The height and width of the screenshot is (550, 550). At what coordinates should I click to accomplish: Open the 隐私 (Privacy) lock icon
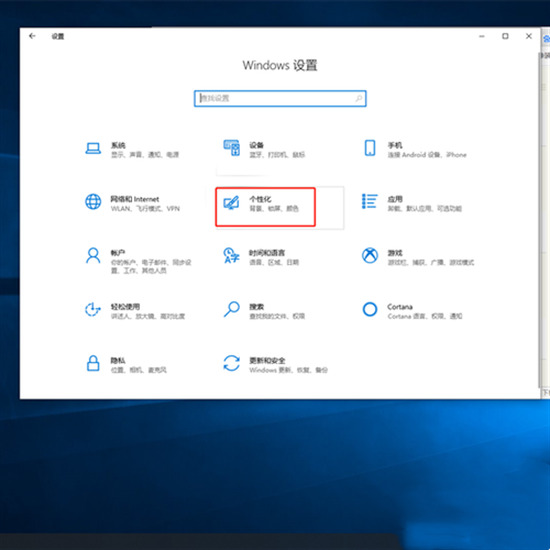tap(93, 363)
